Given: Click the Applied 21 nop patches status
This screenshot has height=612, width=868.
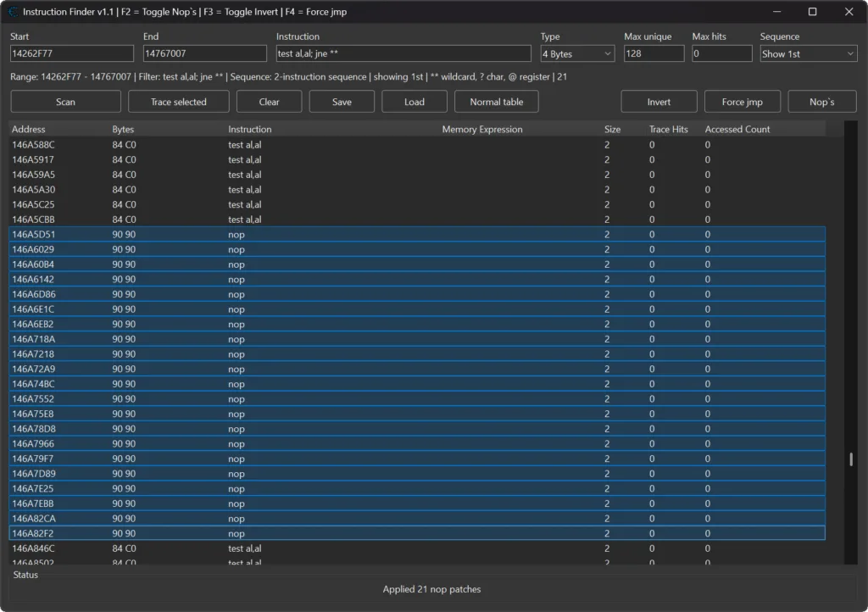Looking at the screenshot, I should tap(431, 589).
